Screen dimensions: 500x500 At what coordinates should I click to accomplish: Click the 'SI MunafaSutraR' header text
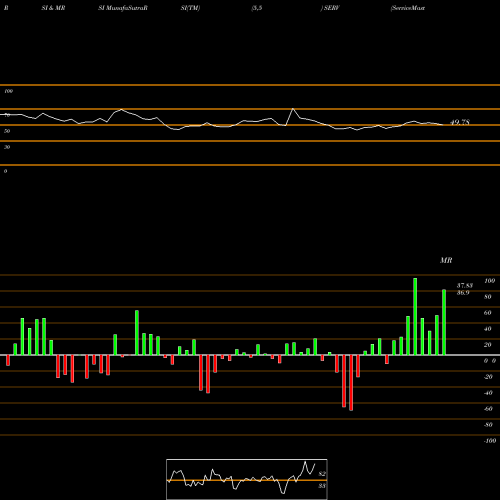(123, 8)
